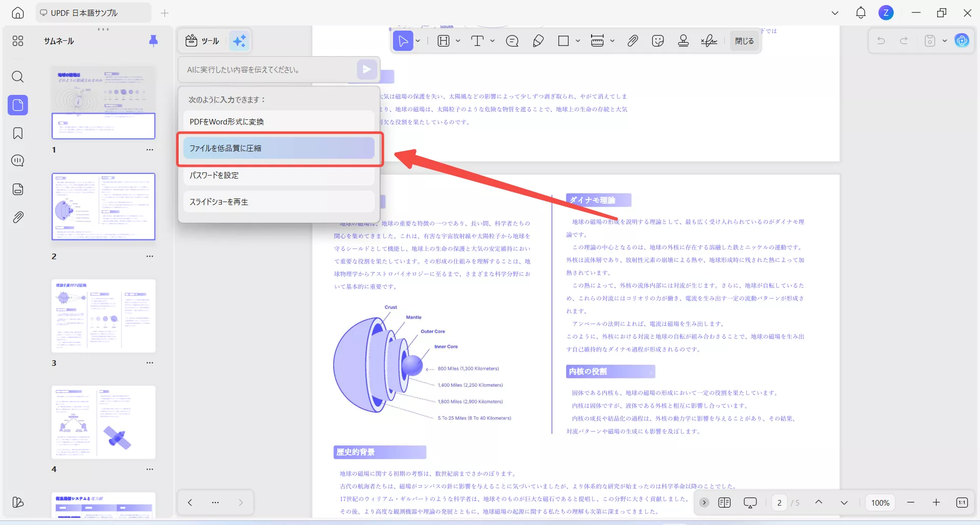Open the UPDF AI assistant on the right
This screenshot has height=525, width=980.
pyautogui.click(x=962, y=41)
